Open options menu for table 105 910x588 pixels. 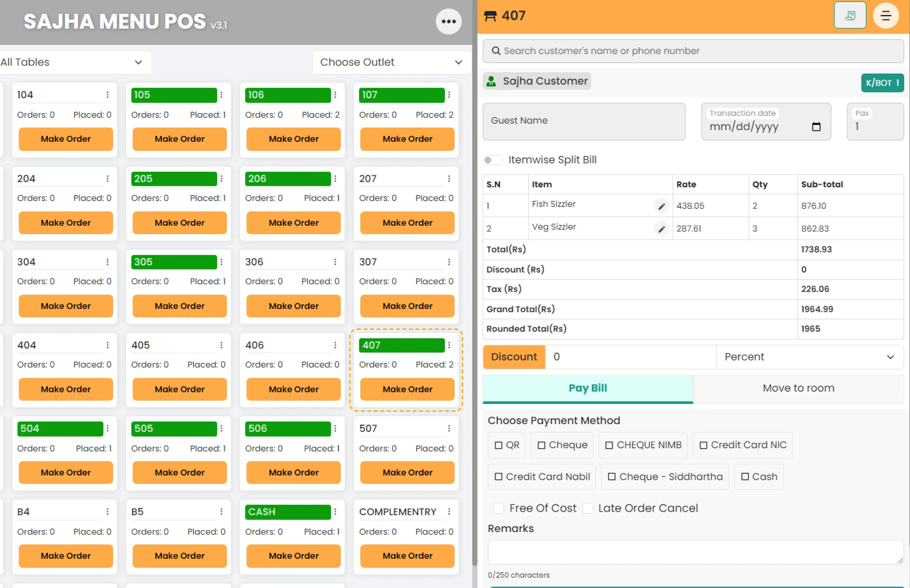[x=221, y=95]
